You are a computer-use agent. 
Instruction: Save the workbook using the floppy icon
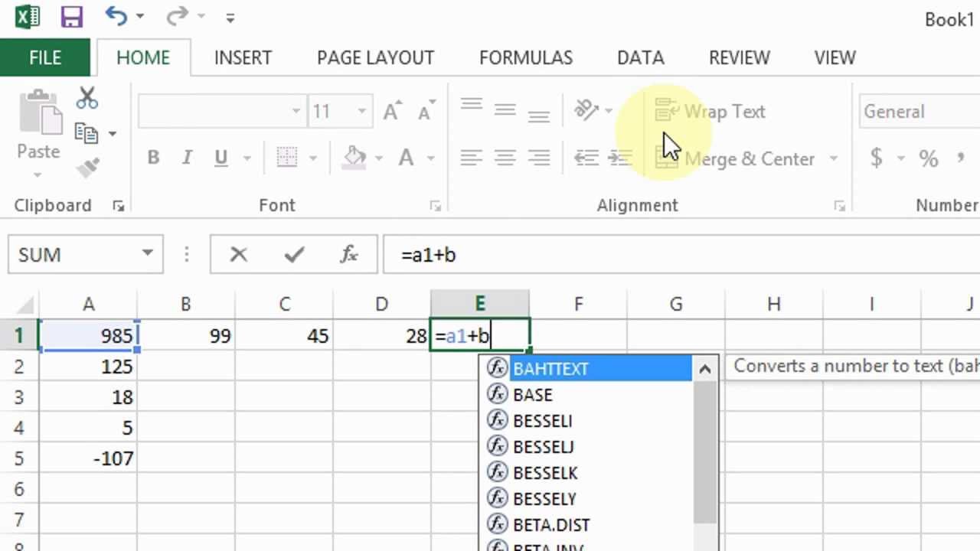click(71, 17)
